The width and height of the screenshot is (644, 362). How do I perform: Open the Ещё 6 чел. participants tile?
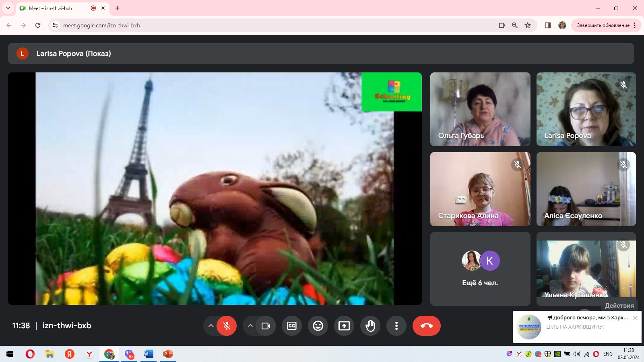pos(480,269)
